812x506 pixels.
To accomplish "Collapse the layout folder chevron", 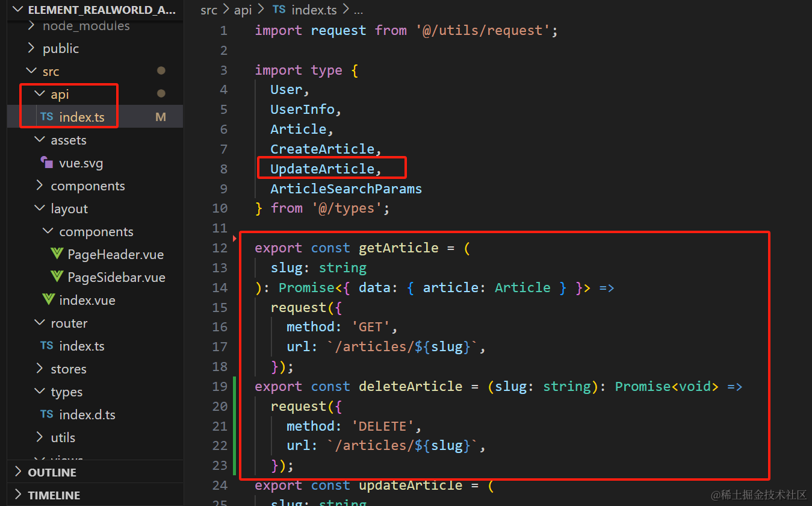I will tap(40, 208).
